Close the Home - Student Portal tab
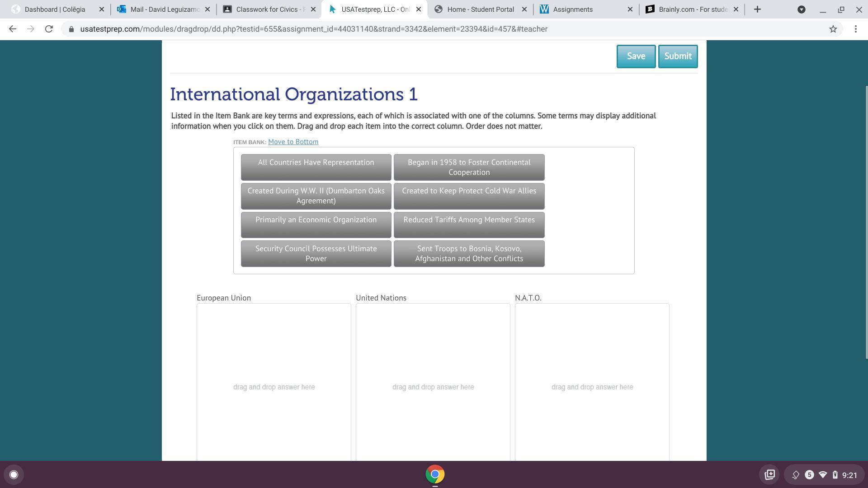 [524, 9]
